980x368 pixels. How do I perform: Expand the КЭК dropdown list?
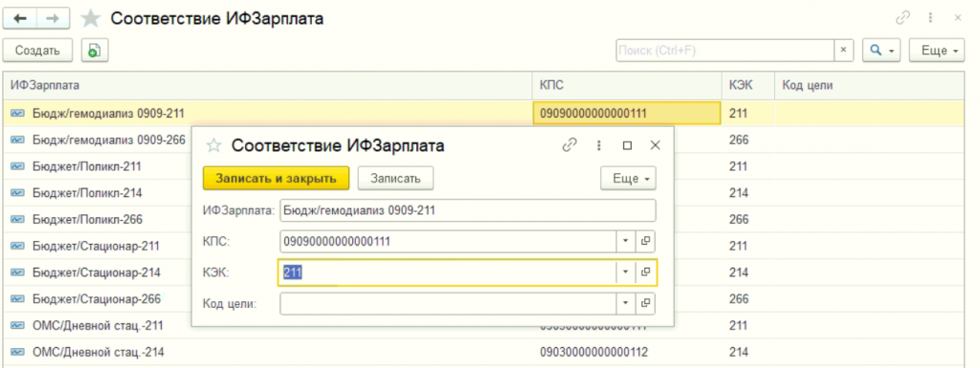coord(626,272)
